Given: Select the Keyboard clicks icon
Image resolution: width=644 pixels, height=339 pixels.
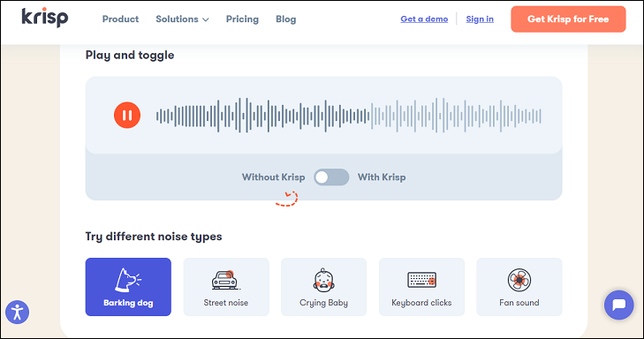Looking at the screenshot, I should point(421,280).
